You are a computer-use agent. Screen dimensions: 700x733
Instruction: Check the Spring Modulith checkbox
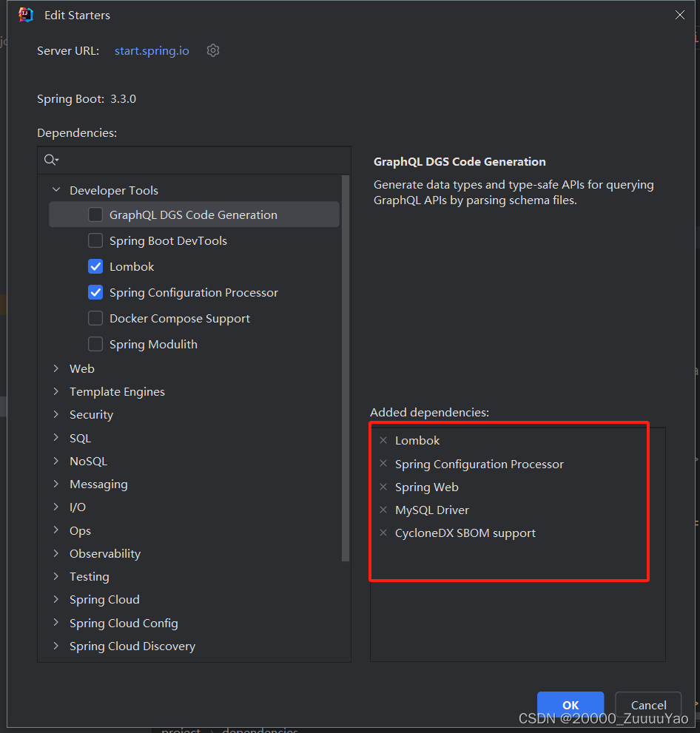tap(95, 345)
